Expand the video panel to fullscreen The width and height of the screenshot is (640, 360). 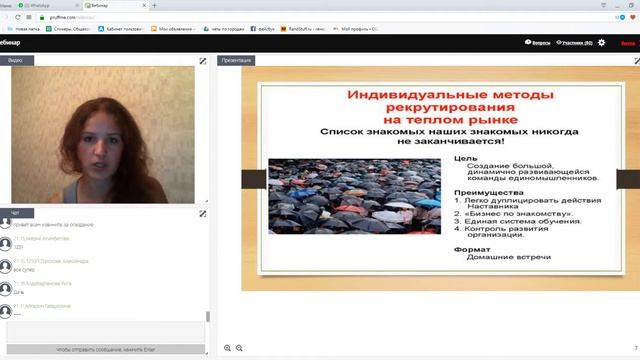[x=202, y=61]
